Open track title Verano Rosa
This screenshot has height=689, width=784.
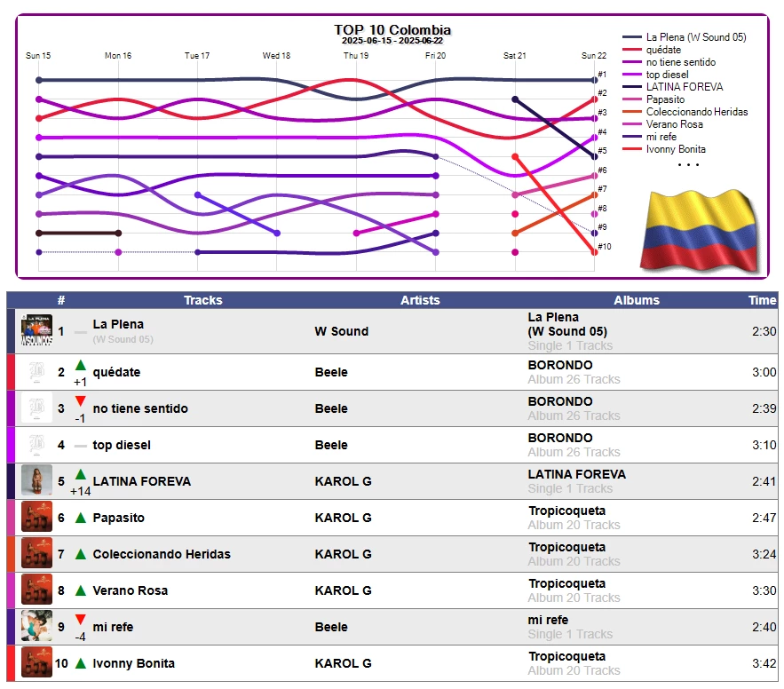coord(130,590)
